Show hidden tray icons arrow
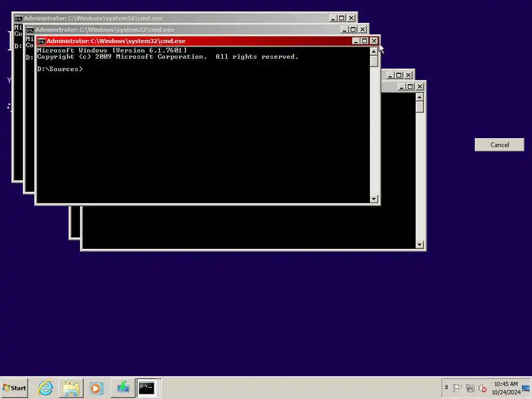Image resolution: width=532 pixels, height=399 pixels. pyautogui.click(x=446, y=388)
